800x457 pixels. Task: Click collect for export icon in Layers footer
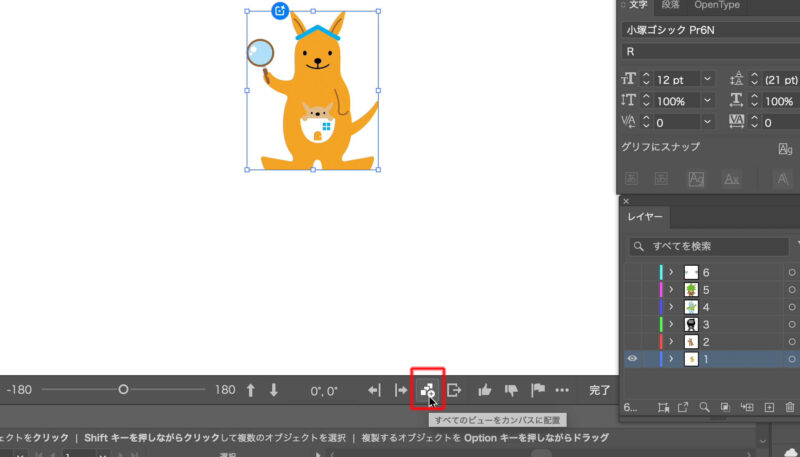[663, 407]
